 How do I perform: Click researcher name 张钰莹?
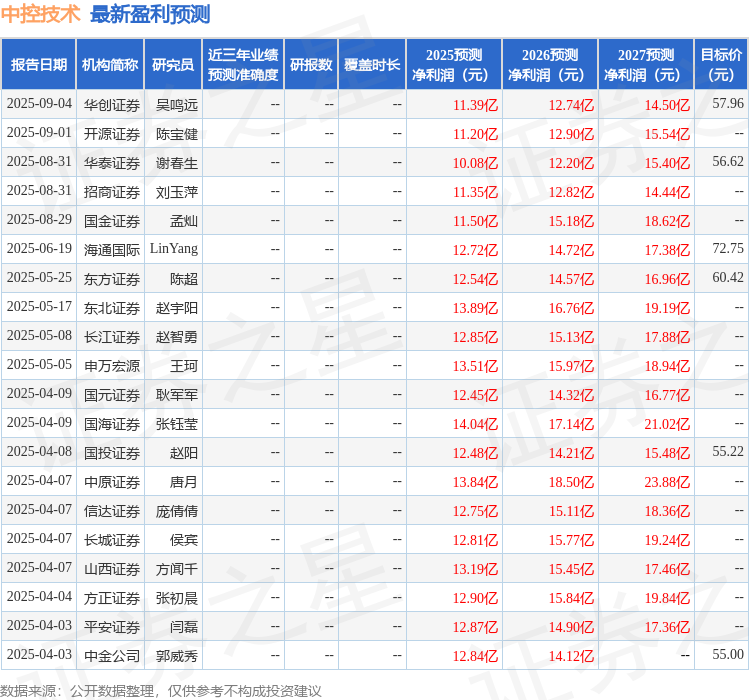pos(177,424)
